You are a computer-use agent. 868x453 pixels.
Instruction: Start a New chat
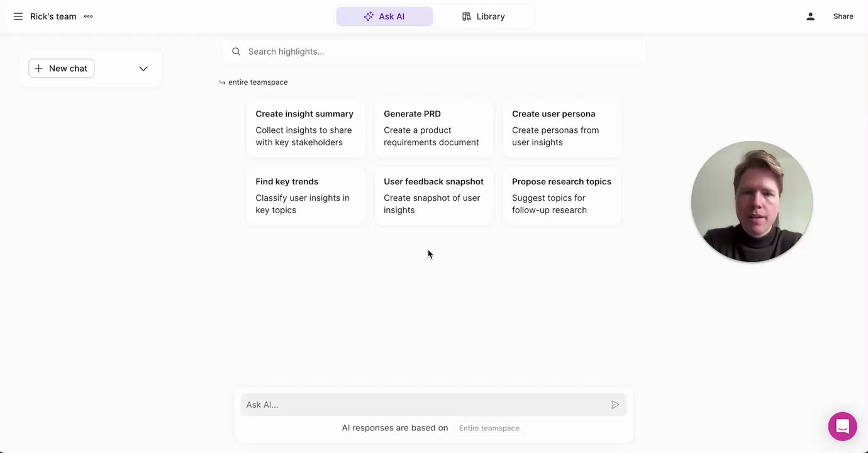pyautogui.click(x=62, y=69)
